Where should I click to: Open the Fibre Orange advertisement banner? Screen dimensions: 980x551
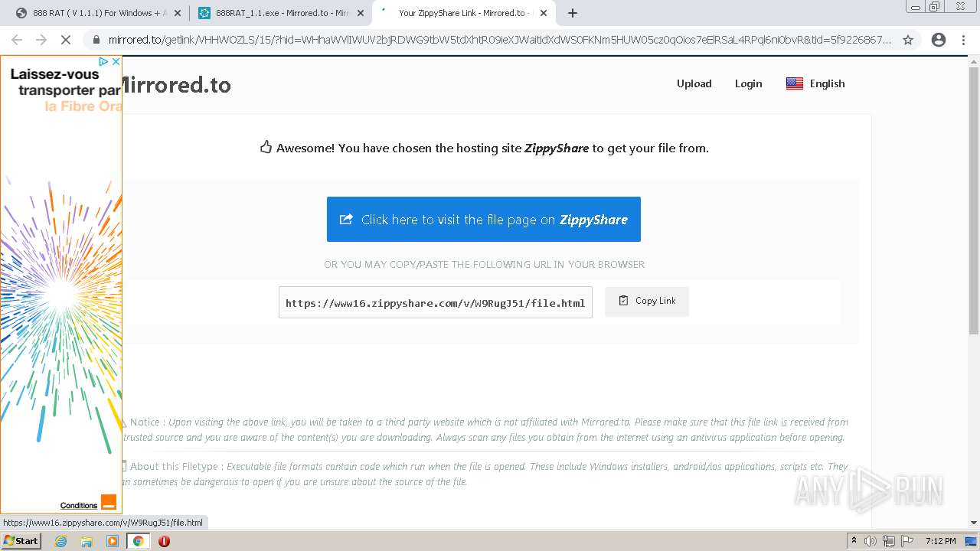[61, 283]
